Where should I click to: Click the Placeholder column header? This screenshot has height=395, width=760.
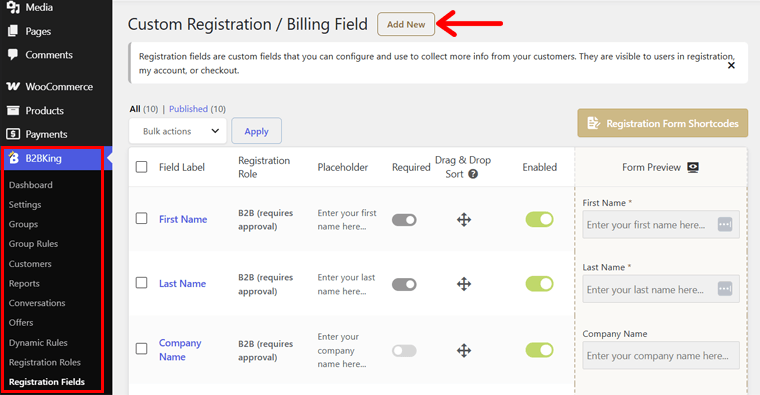(343, 167)
